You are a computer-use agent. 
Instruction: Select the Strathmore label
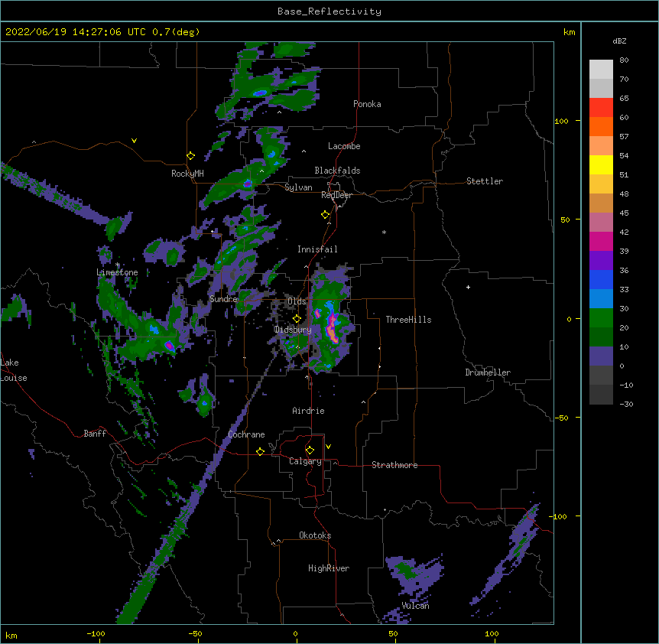click(394, 465)
